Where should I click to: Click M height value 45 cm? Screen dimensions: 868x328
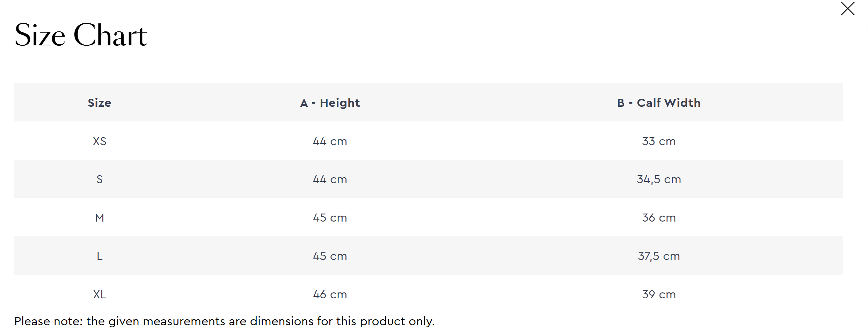point(330,218)
